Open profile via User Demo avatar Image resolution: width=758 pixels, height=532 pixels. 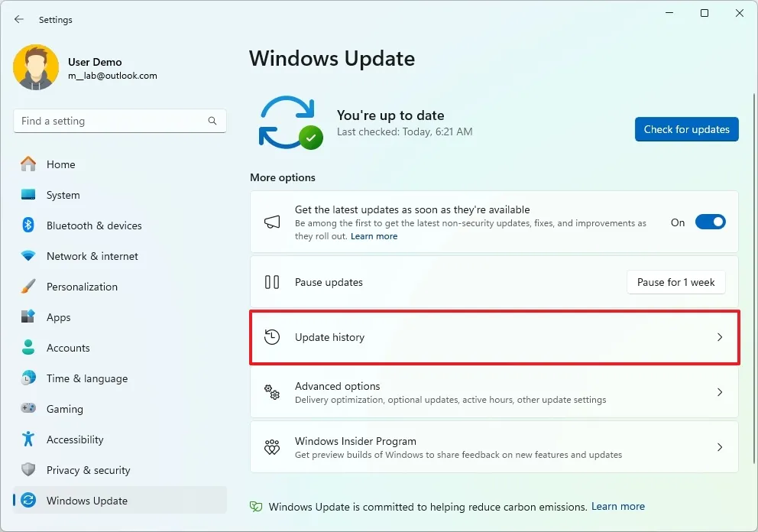click(x=36, y=67)
